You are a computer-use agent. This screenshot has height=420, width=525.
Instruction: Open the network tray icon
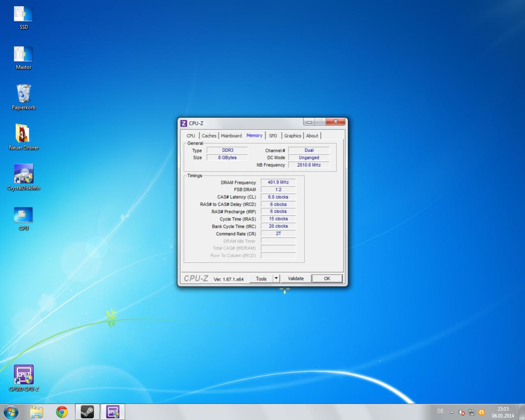pos(472,412)
